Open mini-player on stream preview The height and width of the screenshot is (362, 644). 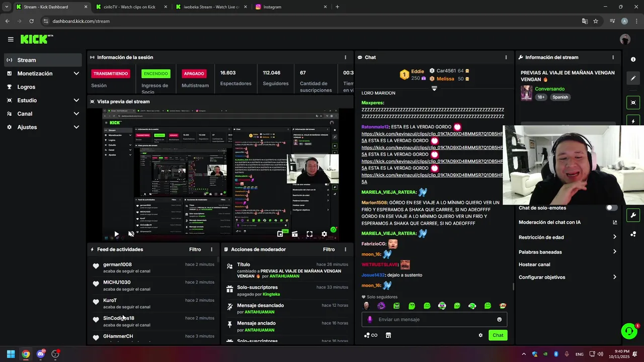(280, 234)
